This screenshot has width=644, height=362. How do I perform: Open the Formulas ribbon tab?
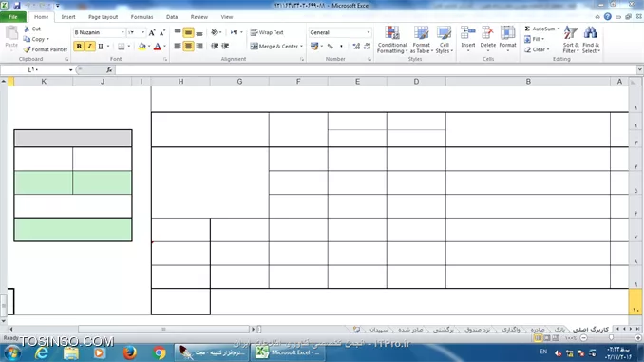click(x=142, y=17)
